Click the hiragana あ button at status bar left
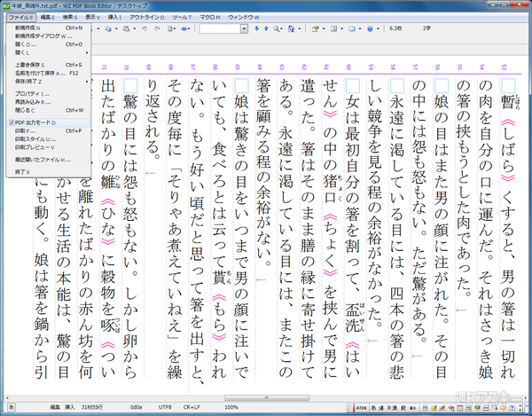532x416 pixels. click(12, 407)
